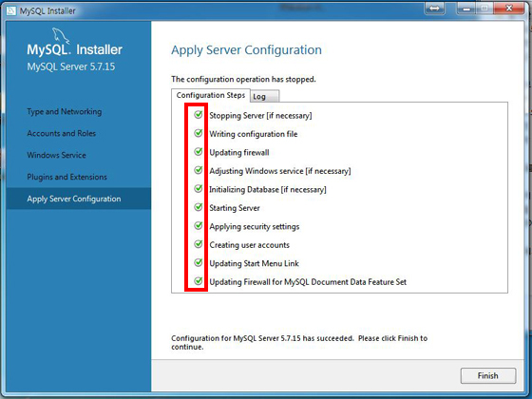The image size is (532, 399).
Task: Click the disabled maximize window button
Action: click(x=484, y=9)
